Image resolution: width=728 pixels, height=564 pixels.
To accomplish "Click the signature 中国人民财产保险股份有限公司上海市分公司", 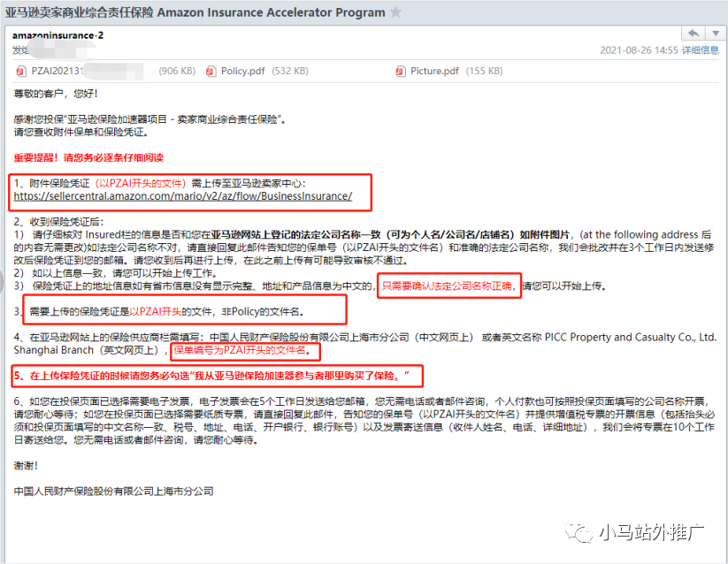I will click(x=114, y=492).
